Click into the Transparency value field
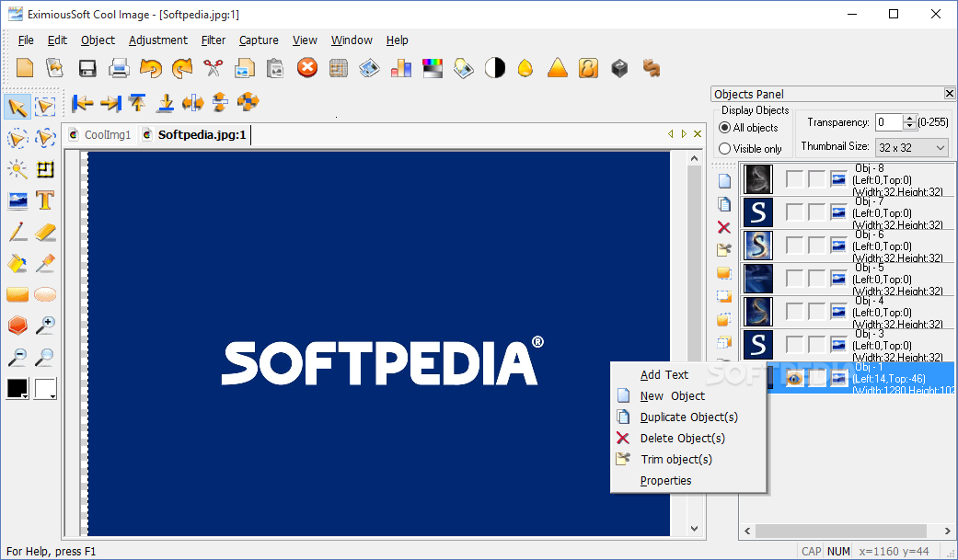Image resolution: width=958 pixels, height=560 pixels. (x=889, y=122)
